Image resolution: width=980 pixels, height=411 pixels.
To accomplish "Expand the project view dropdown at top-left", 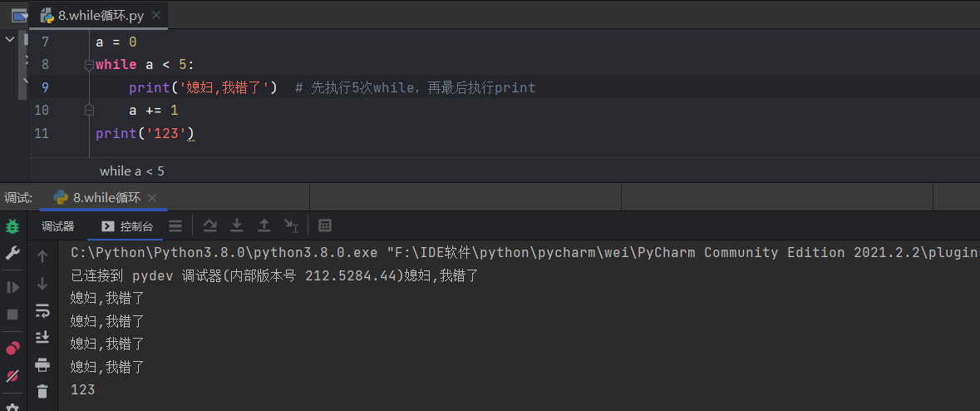I will [20, 15].
